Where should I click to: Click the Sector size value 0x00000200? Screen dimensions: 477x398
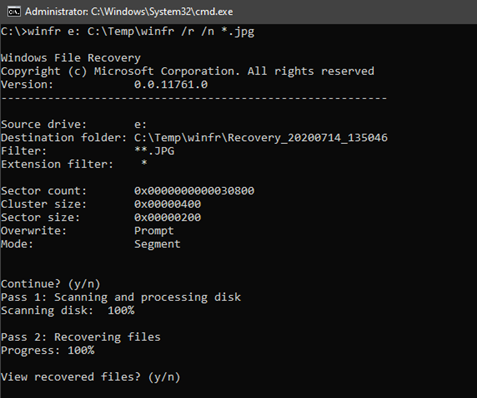168,218
